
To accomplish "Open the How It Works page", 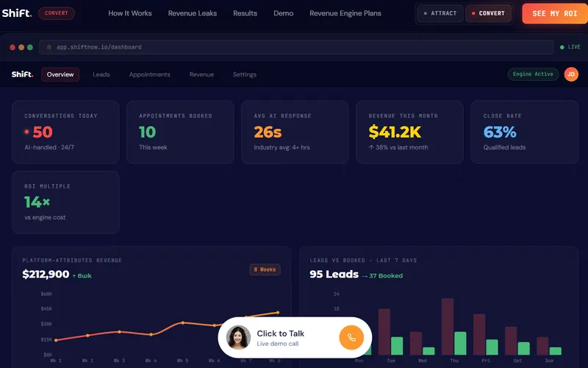I will tap(130, 13).
